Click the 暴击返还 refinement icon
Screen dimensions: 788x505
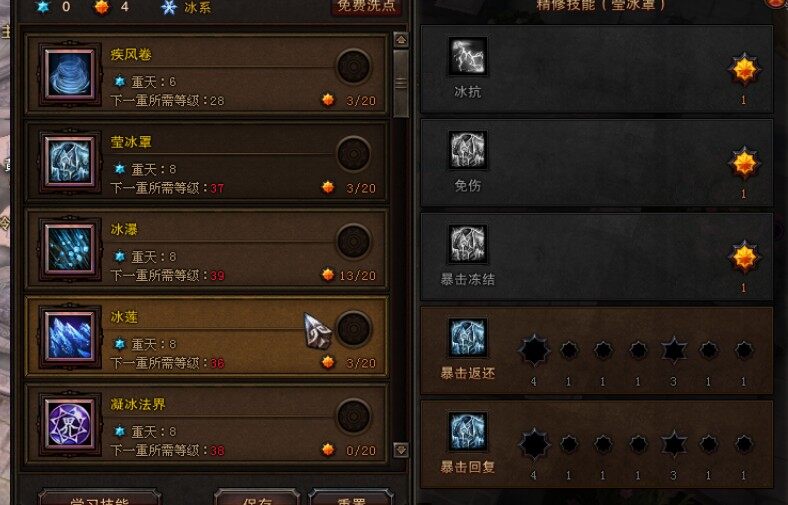(467, 338)
